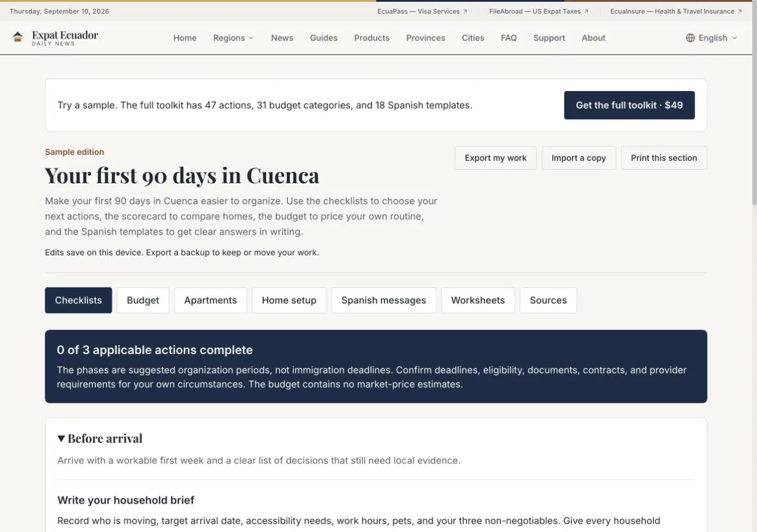Click the globe language icon
This screenshot has width=757, height=532.
tap(690, 37)
